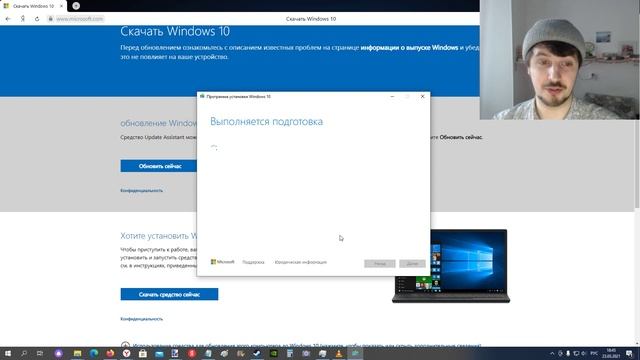Open 'Конфиденциальность' link below 'Скачать средство сейчас'

pos(142,319)
